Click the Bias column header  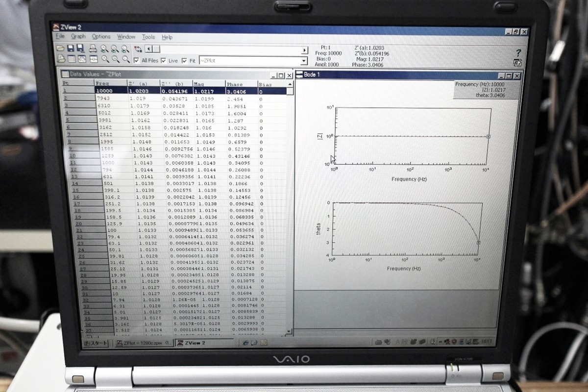click(x=272, y=85)
